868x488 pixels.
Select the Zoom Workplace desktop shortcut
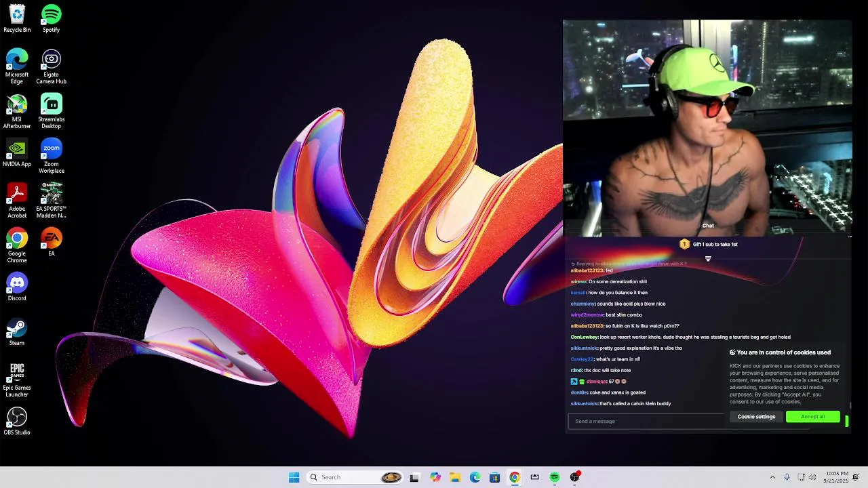[x=51, y=156]
